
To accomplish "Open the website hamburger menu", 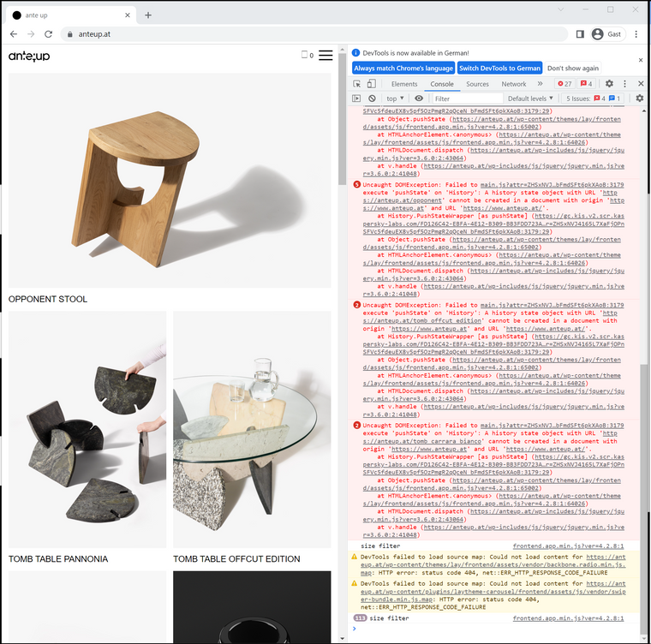I will click(x=325, y=56).
